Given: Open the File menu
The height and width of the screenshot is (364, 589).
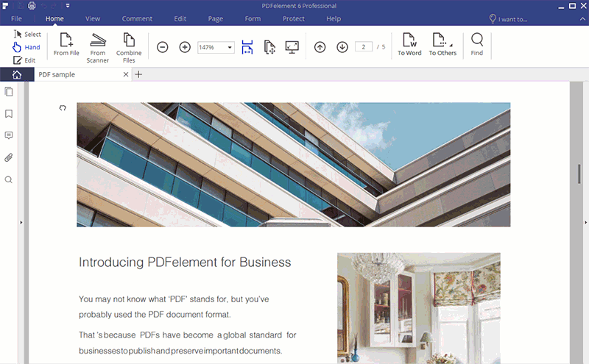Looking at the screenshot, I should [x=16, y=19].
